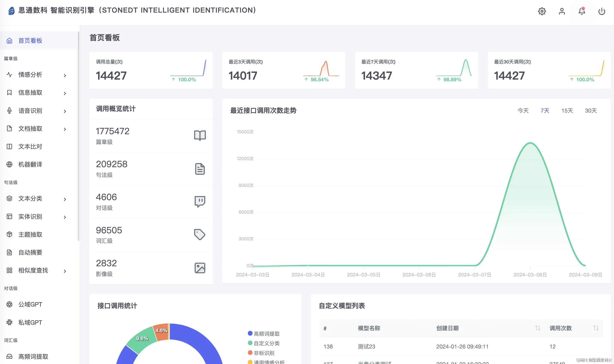Click the book icon beside 篇章级

point(200,135)
